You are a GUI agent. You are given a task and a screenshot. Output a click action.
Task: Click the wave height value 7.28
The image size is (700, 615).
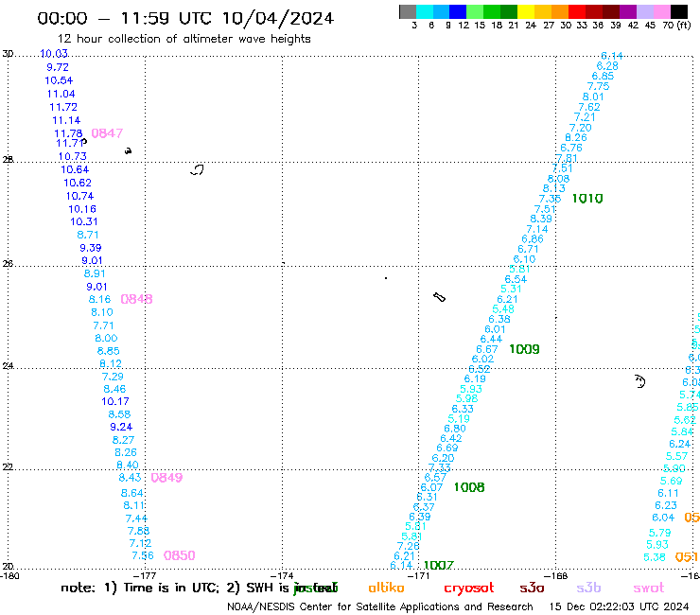(408, 546)
